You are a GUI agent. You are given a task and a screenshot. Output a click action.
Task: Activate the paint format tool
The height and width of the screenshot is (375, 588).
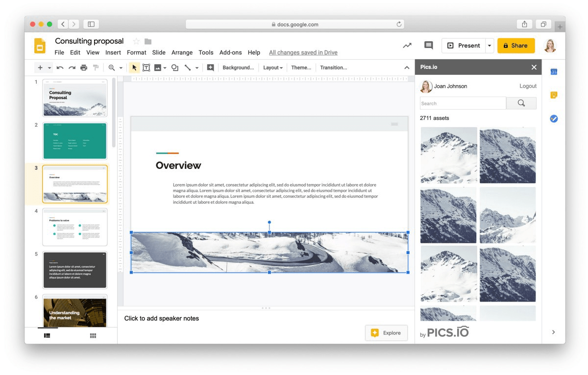96,68
